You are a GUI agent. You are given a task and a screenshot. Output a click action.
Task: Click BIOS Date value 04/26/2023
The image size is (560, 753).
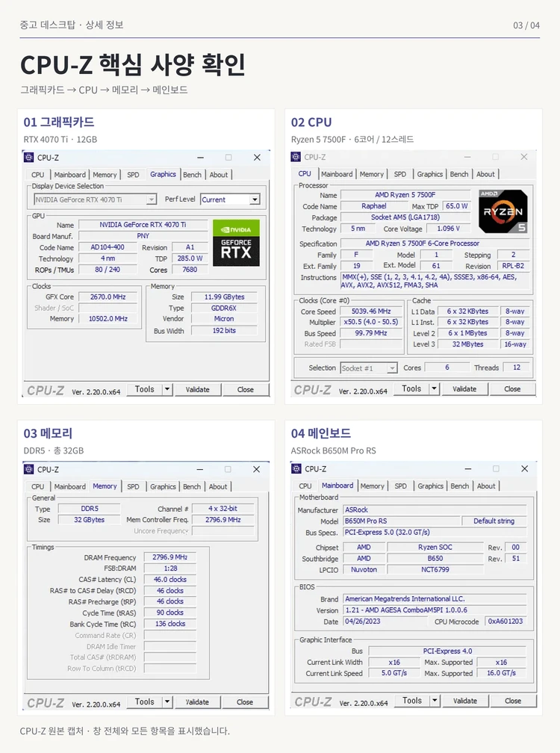click(x=385, y=621)
